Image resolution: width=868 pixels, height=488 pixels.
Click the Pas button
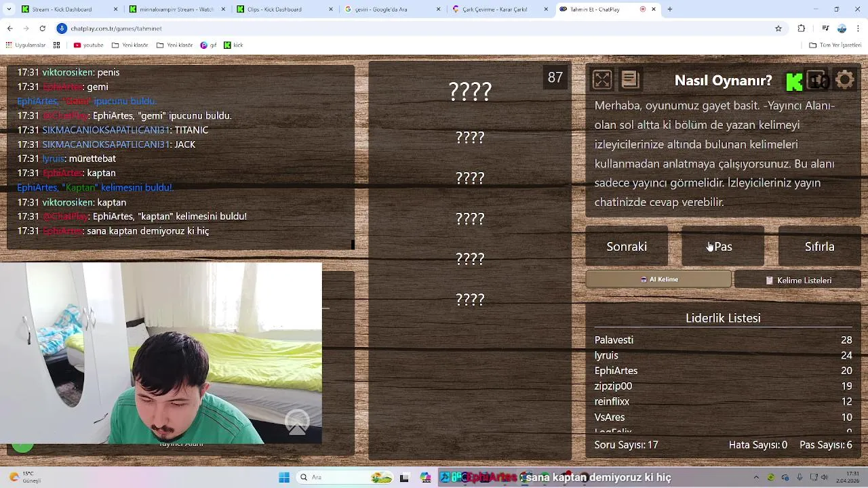[723, 247]
